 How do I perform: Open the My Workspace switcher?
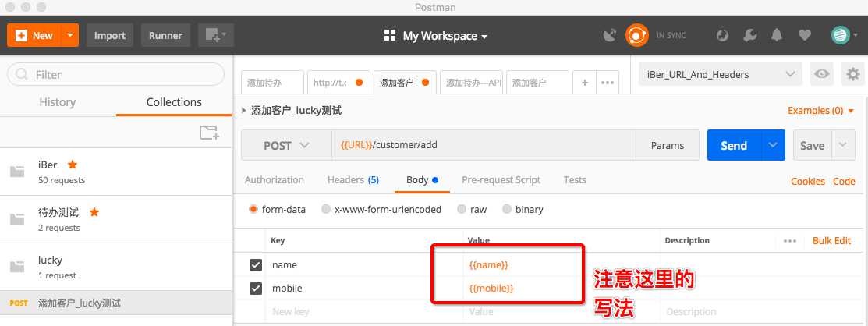point(436,36)
